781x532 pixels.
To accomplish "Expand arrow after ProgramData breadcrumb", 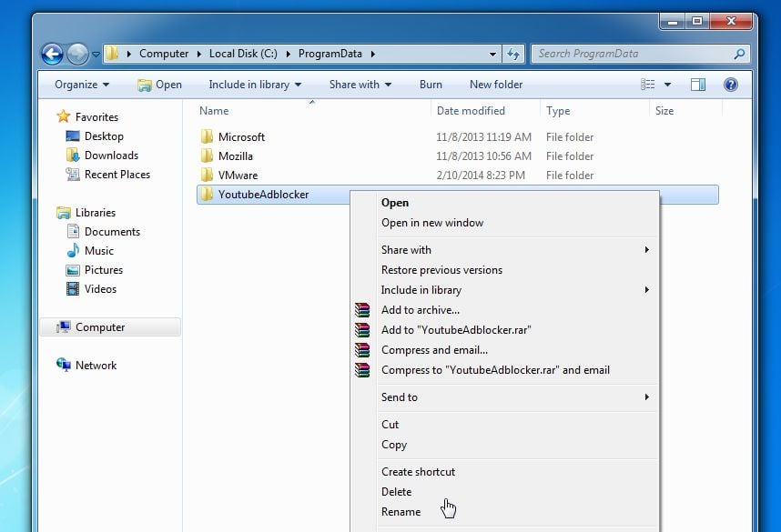I will tap(372, 54).
